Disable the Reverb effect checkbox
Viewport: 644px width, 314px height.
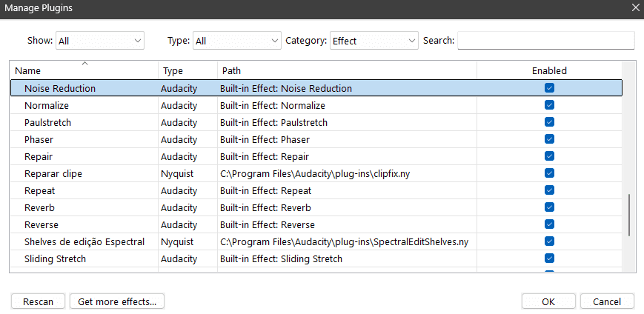(549, 207)
